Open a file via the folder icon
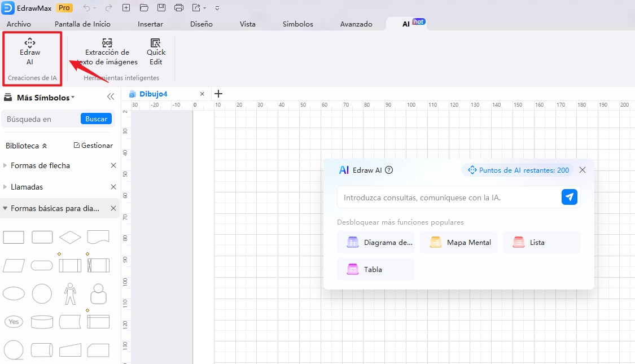The image size is (635, 364). click(x=144, y=8)
